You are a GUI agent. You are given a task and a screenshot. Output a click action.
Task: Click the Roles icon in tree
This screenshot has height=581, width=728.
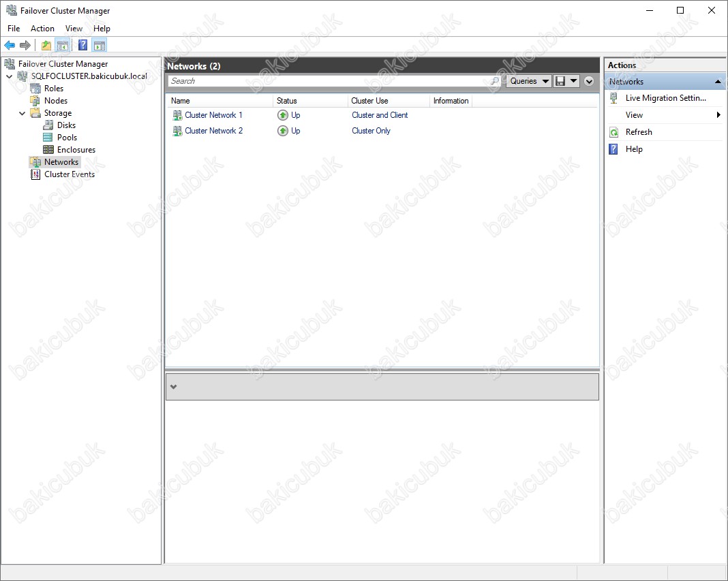pos(35,88)
